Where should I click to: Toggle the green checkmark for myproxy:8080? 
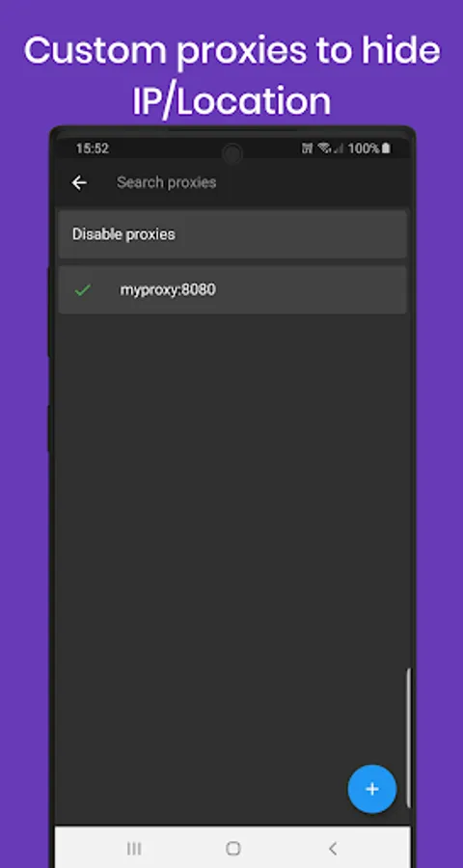click(x=82, y=289)
